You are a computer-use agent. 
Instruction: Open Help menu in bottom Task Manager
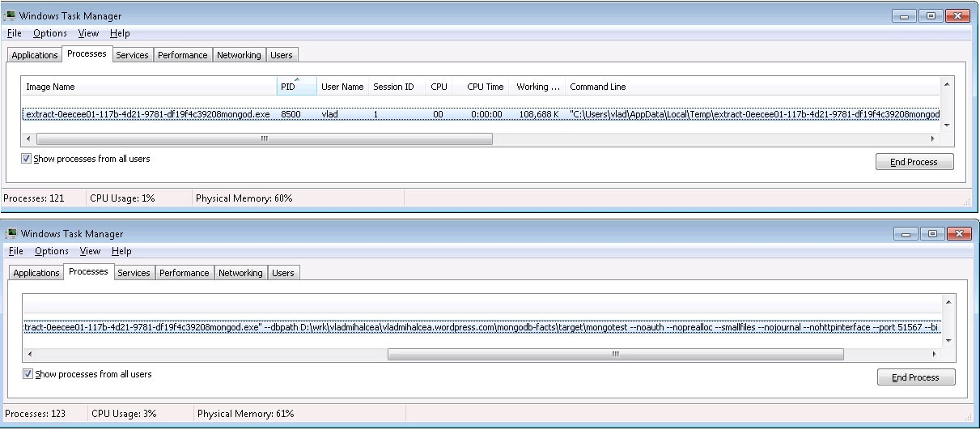[121, 251]
